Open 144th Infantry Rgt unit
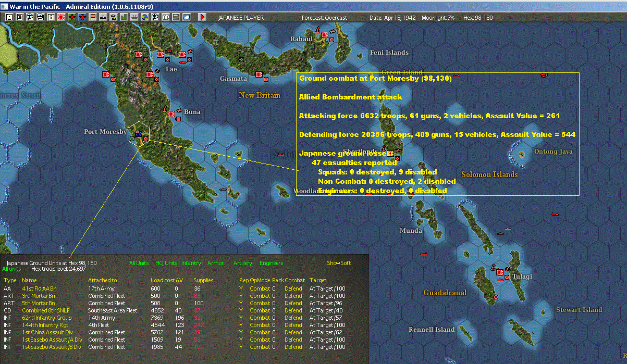Screen dimensions: 627x364 click(44, 325)
